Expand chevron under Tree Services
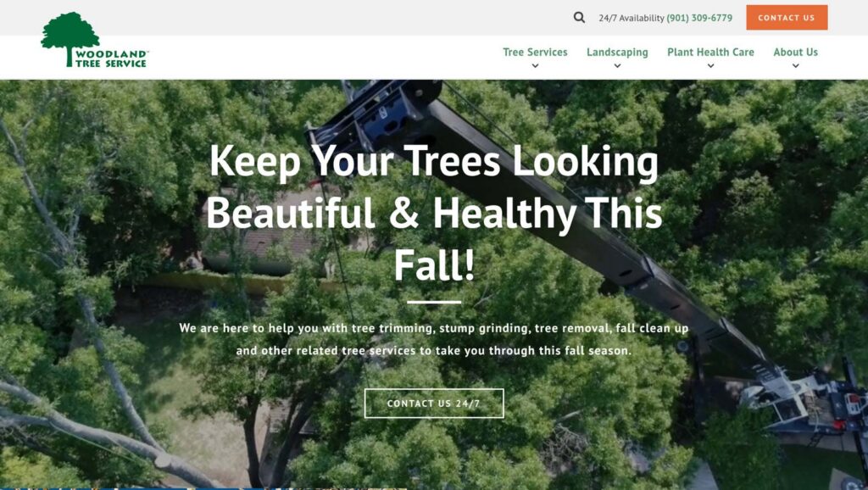The height and width of the screenshot is (490, 868). [x=535, y=66]
